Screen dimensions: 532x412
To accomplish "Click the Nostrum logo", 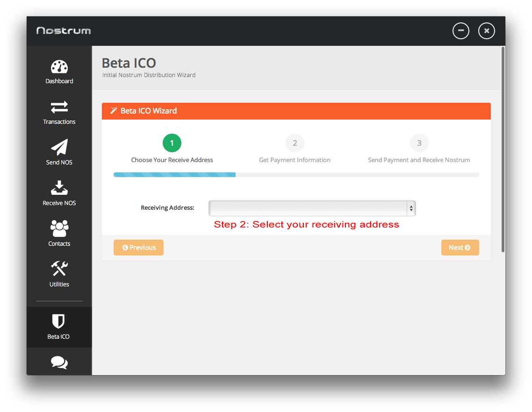I will (x=64, y=31).
